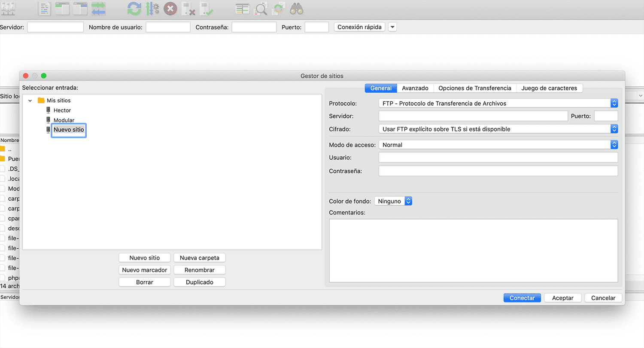The height and width of the screenshot is (348, 644).
Task: Click the Conexión rápida button
Action: (359, 27)
